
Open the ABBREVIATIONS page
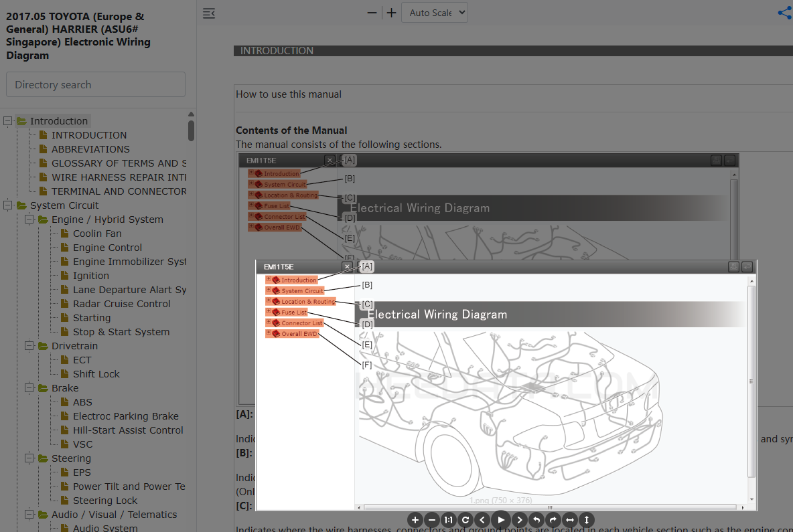[90, 149]
